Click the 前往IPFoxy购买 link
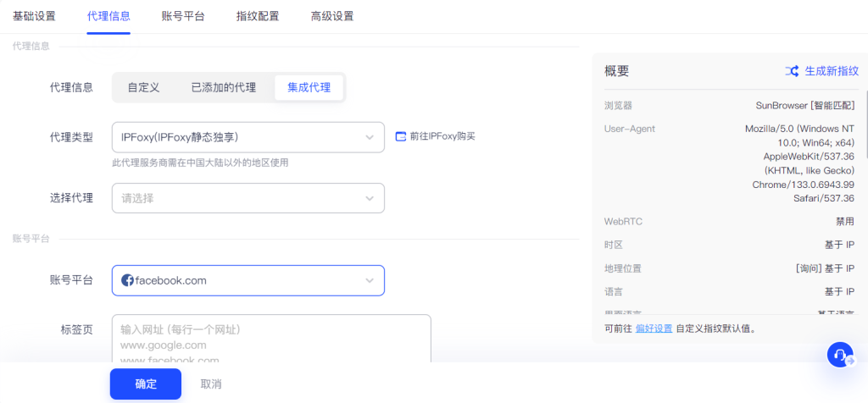This screenshot has height=403, width=868. [442, 135]
